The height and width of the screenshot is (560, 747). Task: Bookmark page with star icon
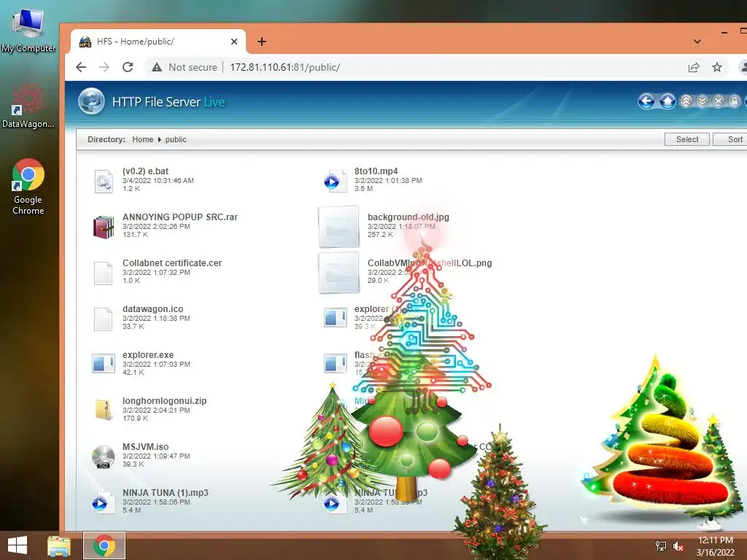[717, 67]
